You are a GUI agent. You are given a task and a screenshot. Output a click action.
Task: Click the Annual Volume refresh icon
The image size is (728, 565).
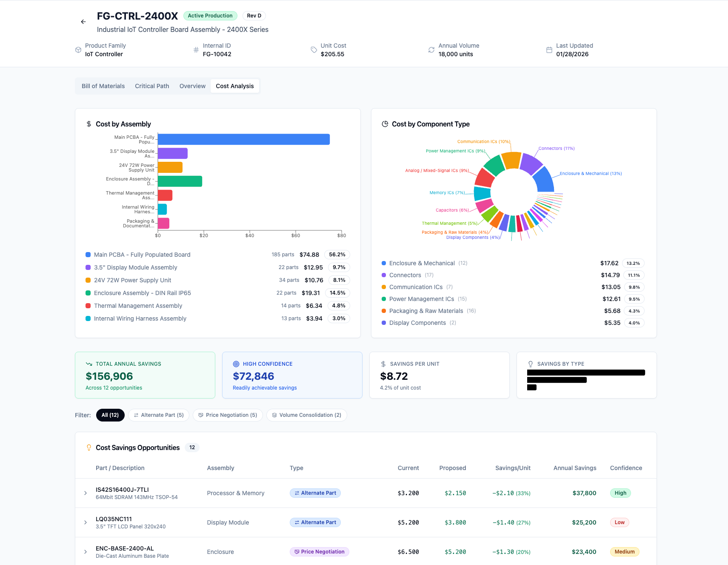[431, 50]
